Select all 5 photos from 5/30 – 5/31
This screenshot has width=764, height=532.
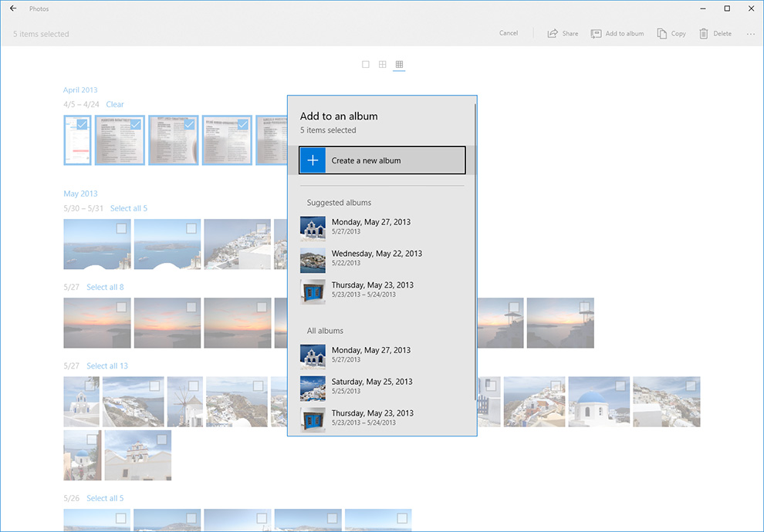pyautogui.click(x=129, y=208)
